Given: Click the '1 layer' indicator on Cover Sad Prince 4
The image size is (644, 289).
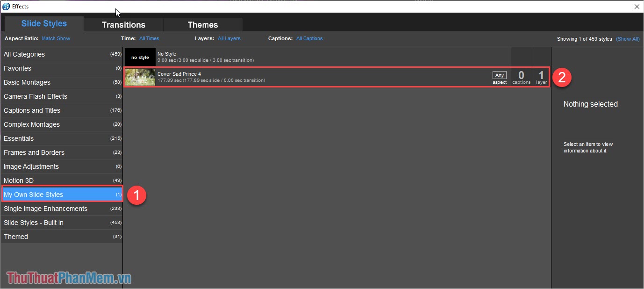Looking at the screenshot, I should pyautogui.click(x=541, y=77).
